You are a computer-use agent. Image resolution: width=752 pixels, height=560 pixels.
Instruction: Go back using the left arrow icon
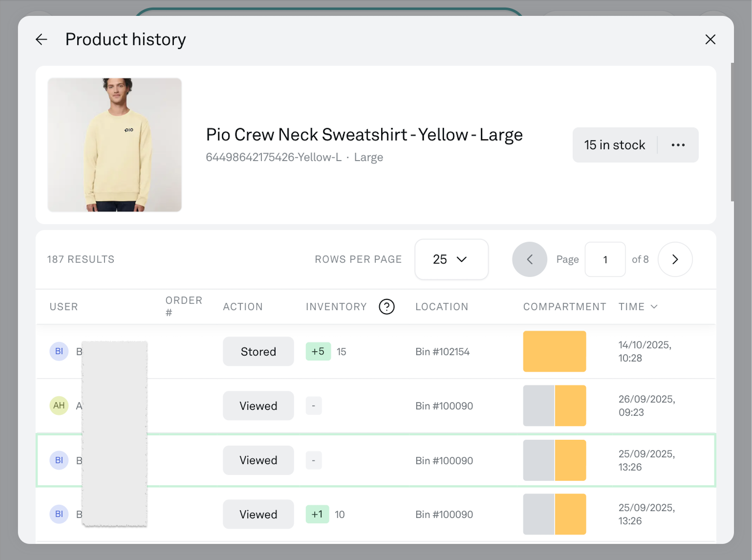tap(41, 39)
